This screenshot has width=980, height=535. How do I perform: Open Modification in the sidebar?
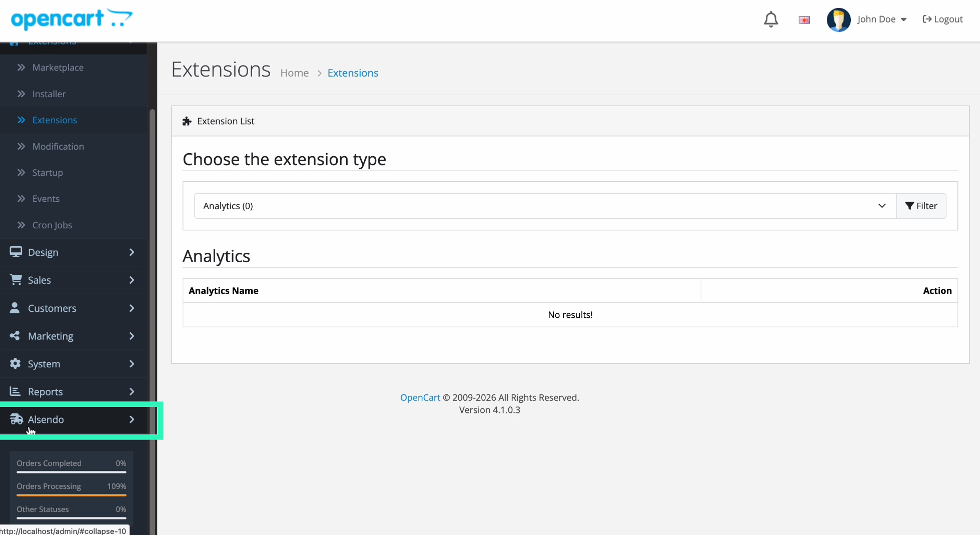(x=58, y=147)
